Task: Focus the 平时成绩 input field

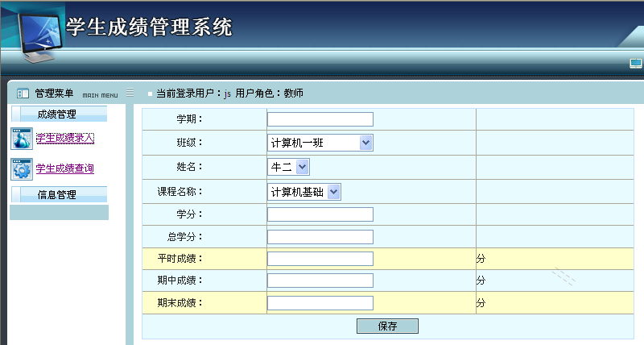Action: click(x=320, y=259)
